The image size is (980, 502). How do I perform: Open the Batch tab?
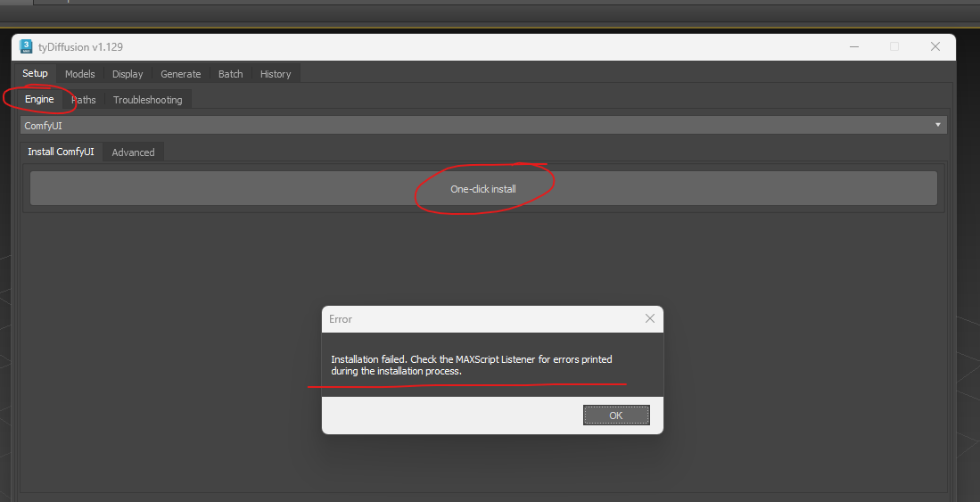231,74
